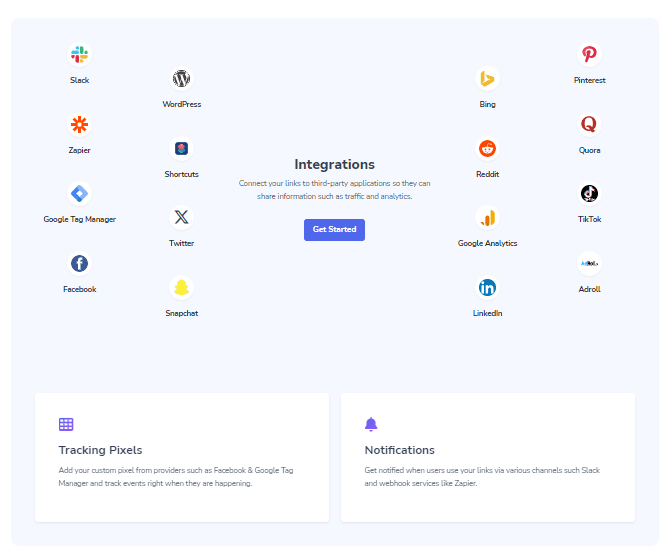The height and width of the screenshot is (558, 666).
Task: Open the Zapier integration icon
Action: pyautogui.click(x=79, y=124)
